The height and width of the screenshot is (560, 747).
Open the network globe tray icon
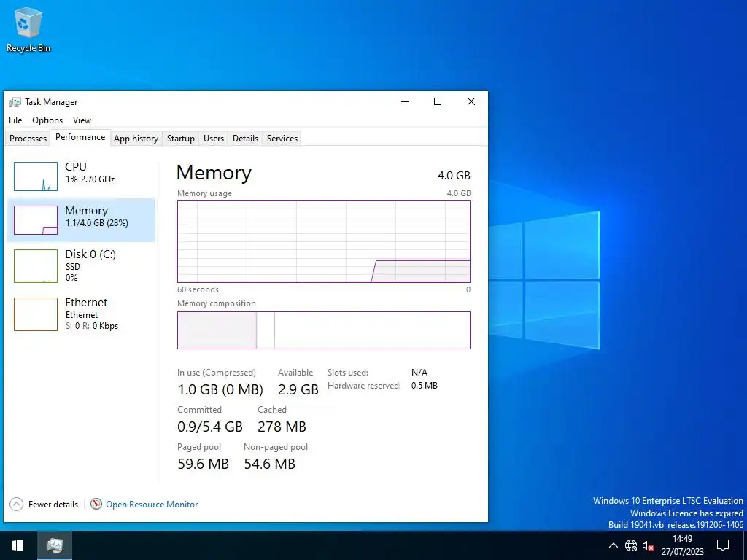(631, 545)
